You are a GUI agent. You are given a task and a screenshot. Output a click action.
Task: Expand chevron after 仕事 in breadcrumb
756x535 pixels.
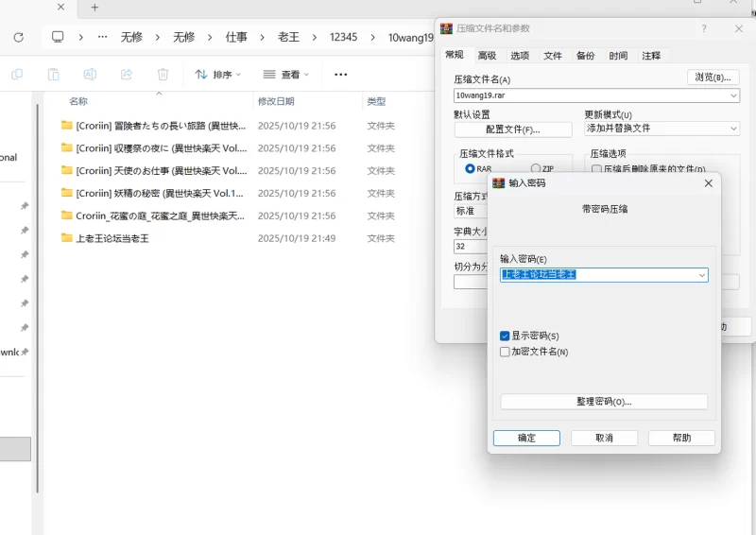coord(262,37)
